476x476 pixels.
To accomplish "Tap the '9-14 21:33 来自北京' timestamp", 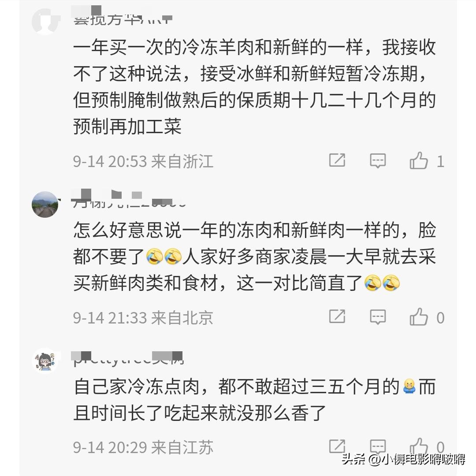I will click(143, 318).
